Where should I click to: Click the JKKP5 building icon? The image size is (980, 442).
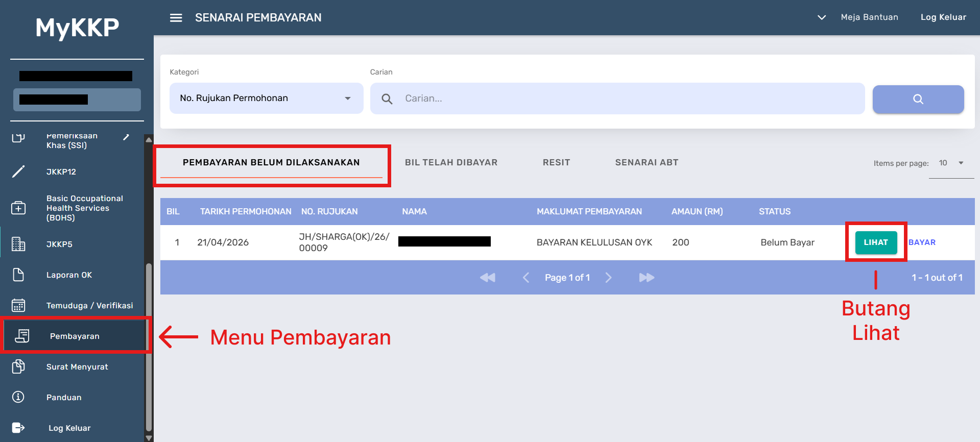coord(18,244)
